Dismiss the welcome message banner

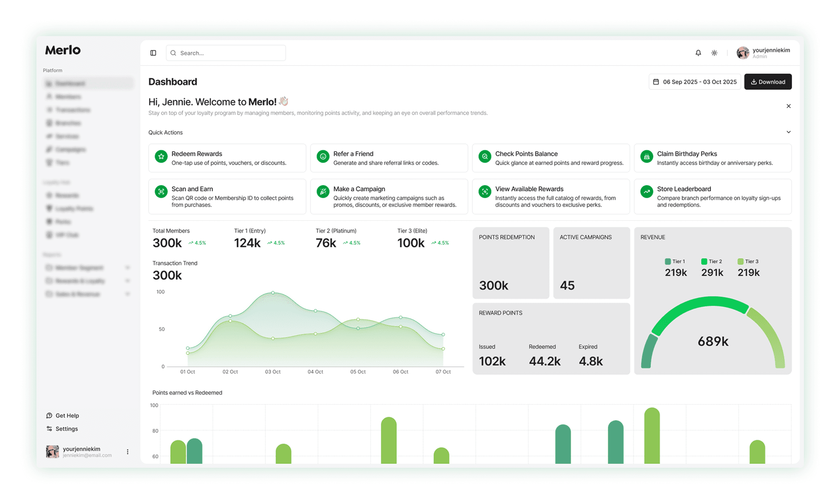pyautogui.click(x=788, y=106)
